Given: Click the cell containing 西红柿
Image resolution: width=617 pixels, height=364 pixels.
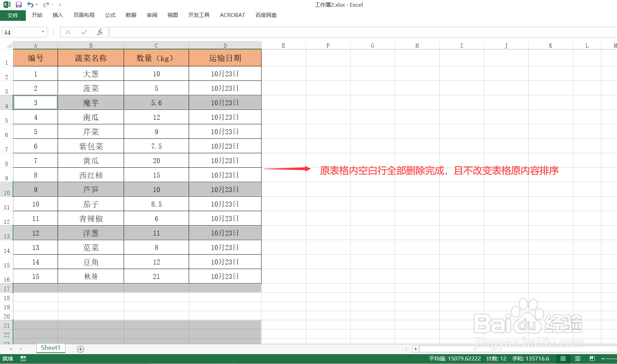Looking at the screenshot, I should tap(91, 175).
